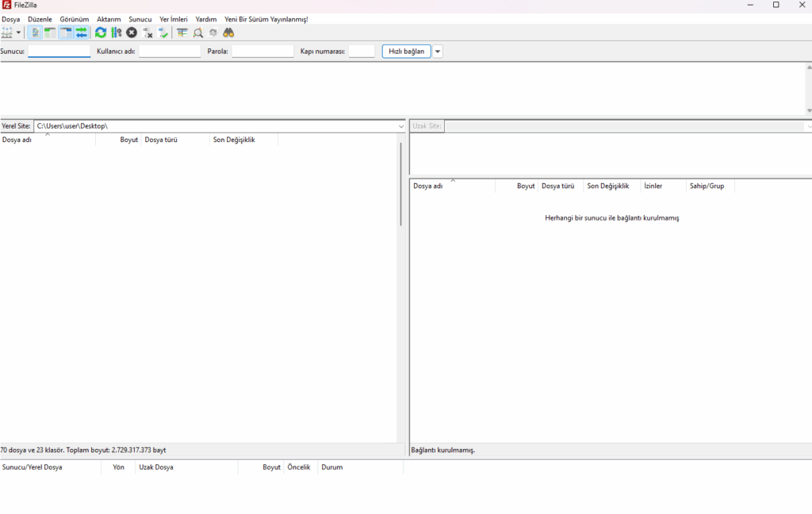The height and width of the screenshot is (514, 812).
Task: Open Yeni Bir Sürüm Yayınlanmış menu
Action: (x=266, y=19)
